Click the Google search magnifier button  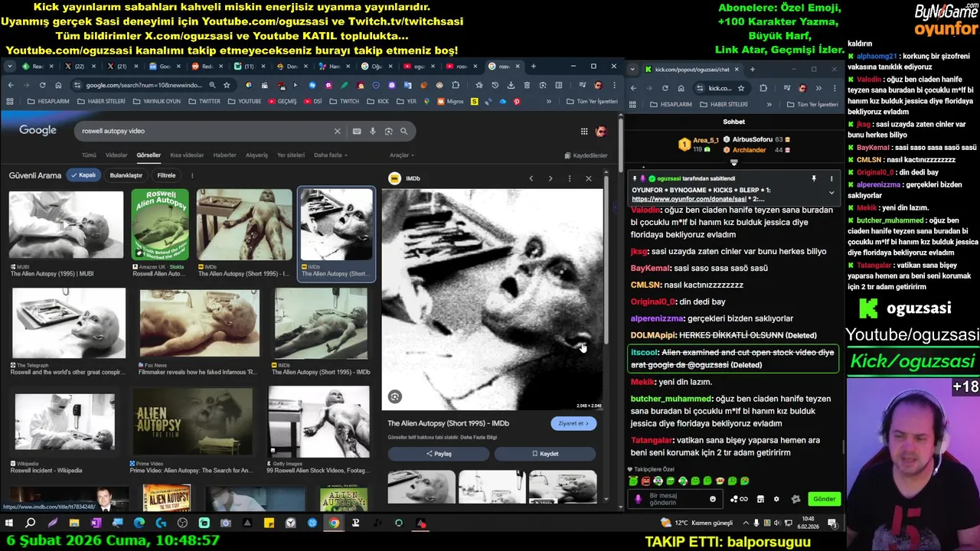[x=403, y=131]
